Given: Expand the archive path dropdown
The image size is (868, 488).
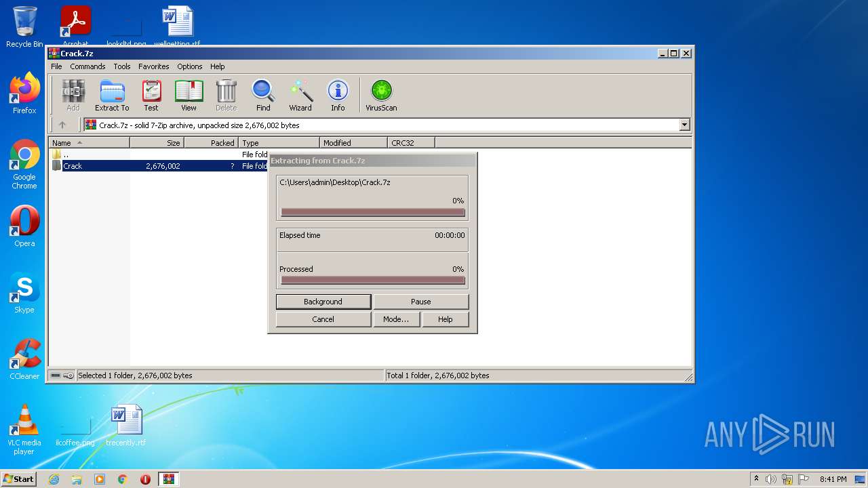Looking at the screenshot, I should tap(684, 125).
